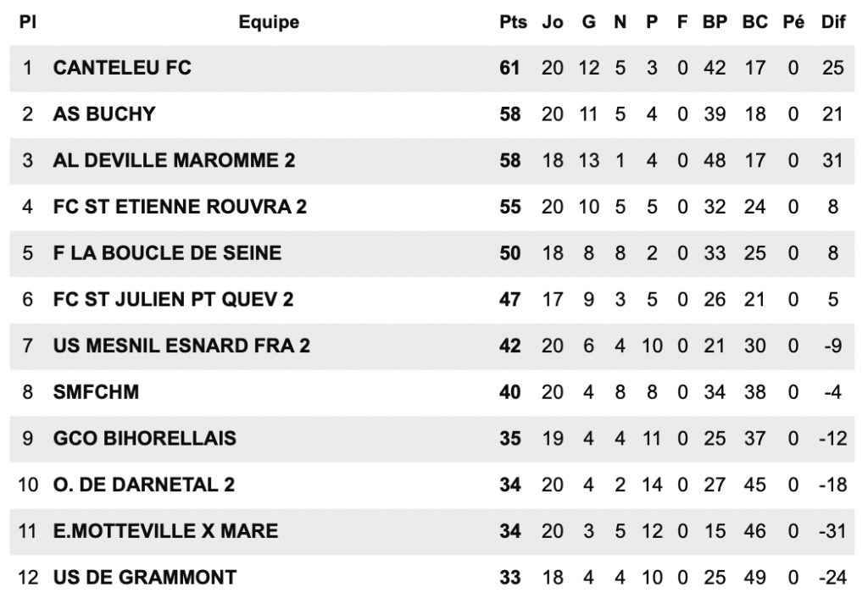This screenshot has width=868, height=604.
Task: Click the CANTELEU FC team name
Action: [x=122, y=68]
